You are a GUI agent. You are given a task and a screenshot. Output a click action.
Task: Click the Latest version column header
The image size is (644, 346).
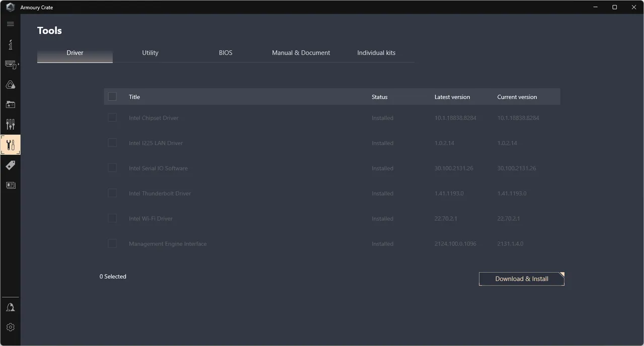(452, 97)
